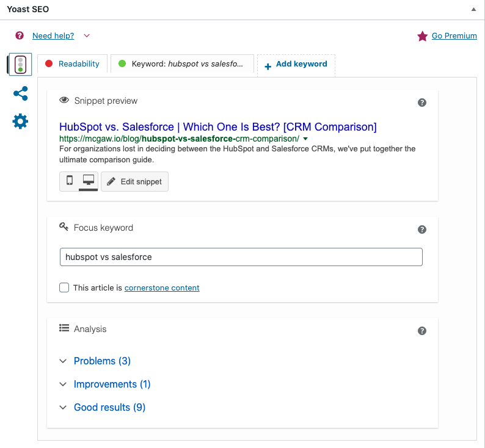The width and height of the screenshot is (485, 448).
Task: Click the Focus keyword input field
Action: coord(241,257)
